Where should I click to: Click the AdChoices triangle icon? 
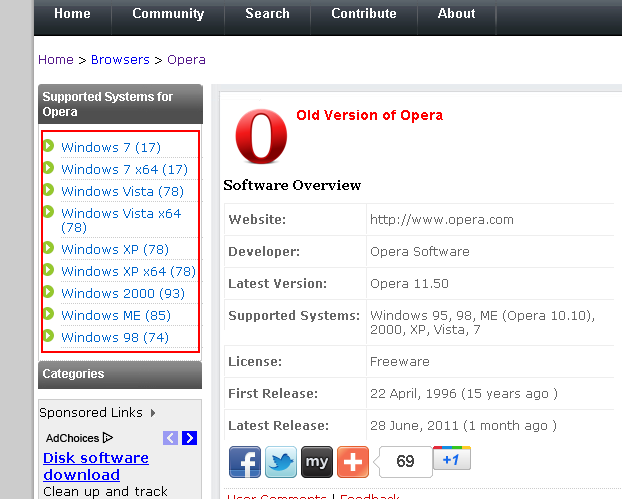coord(108,438)
